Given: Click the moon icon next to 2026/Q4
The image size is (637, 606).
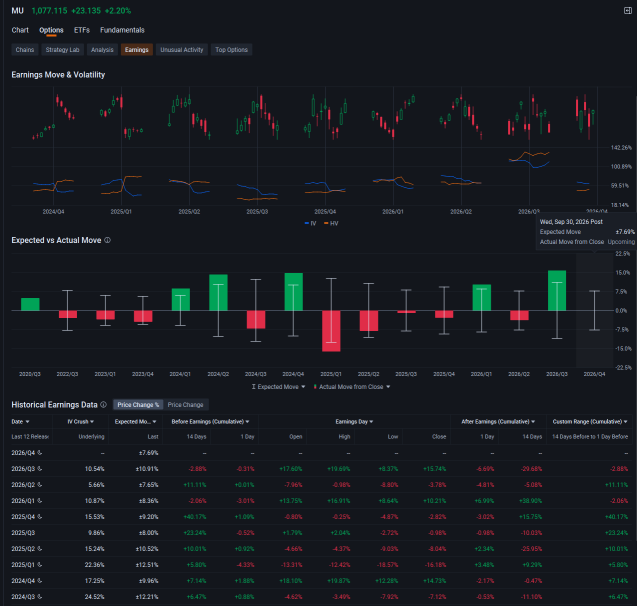Looking at the screenshot, I should (x=40, y=452).
